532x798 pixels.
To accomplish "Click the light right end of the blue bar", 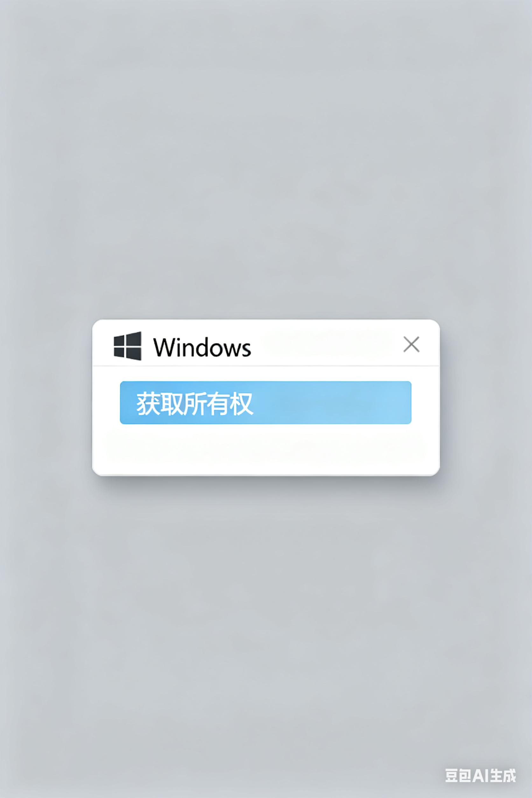I will pos(380,403).
